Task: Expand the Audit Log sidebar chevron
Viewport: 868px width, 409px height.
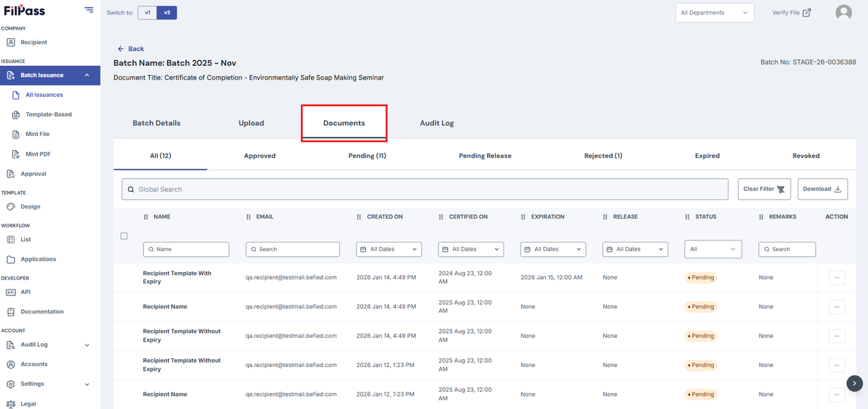Action: coord(87,345)
